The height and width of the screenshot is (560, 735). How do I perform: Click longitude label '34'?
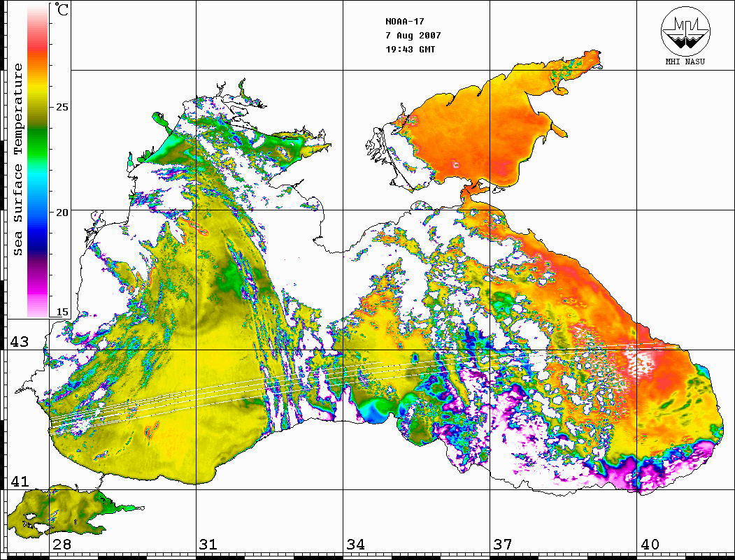click(355, 544)
